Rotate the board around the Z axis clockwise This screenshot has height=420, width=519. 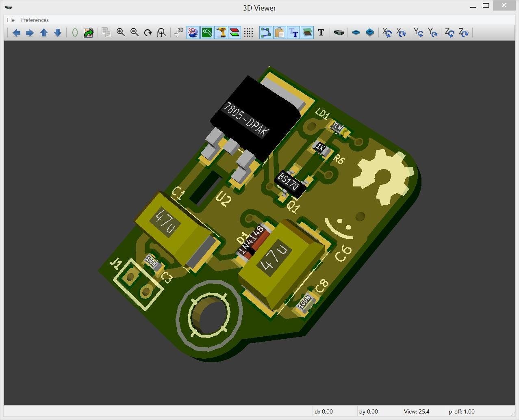tap(449, 32)
